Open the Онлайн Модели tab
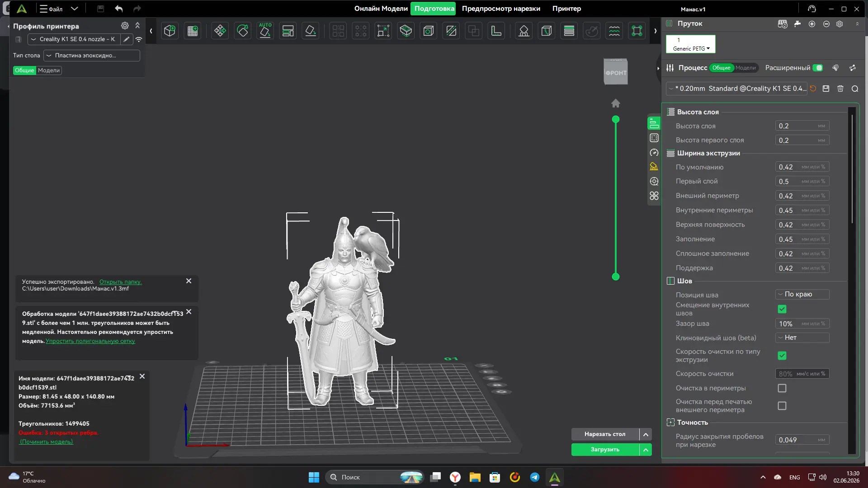The height and width of the screenshot is (488, 868). pyautogui.click(x=381, y=9)
